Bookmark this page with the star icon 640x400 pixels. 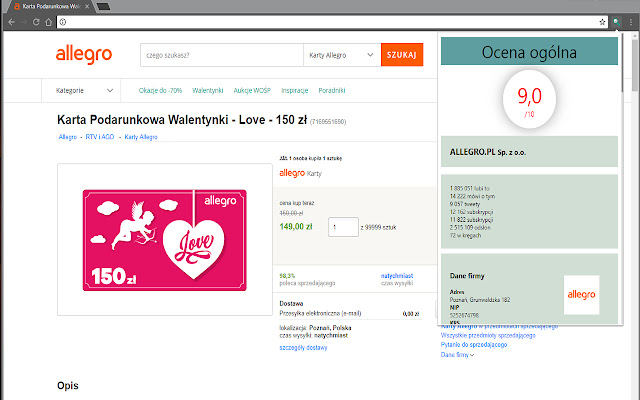click(602, 22)
